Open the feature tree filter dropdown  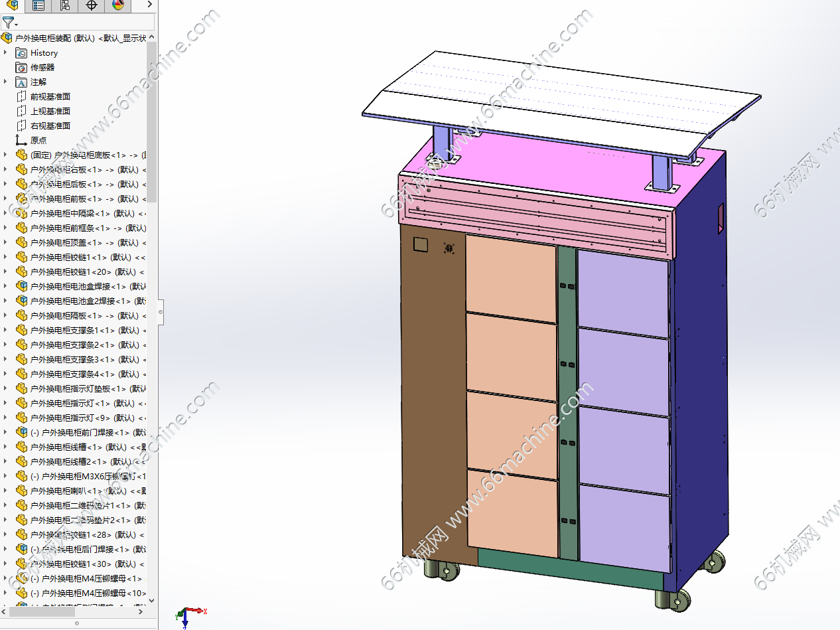coord(9,23)
